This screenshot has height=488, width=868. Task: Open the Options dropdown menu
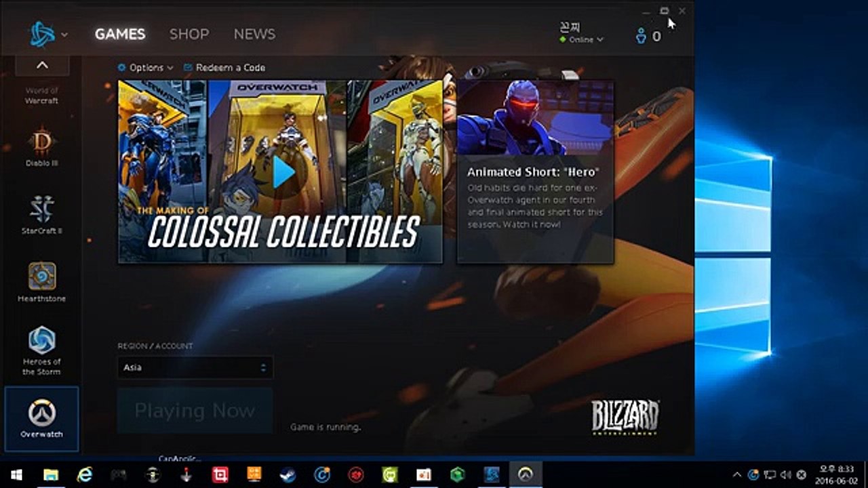[145, 68]
